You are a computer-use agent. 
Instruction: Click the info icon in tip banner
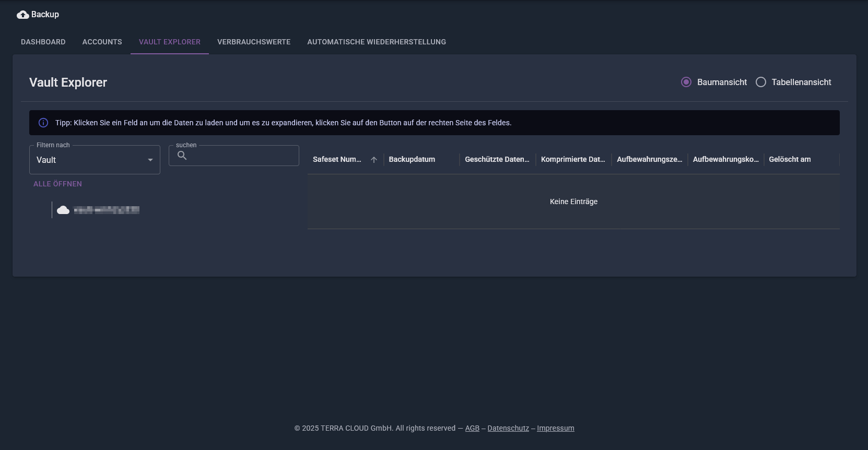point(43,123)
